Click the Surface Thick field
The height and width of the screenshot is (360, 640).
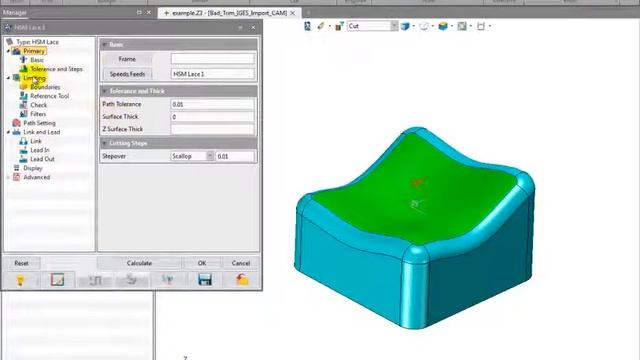point(213,117)
